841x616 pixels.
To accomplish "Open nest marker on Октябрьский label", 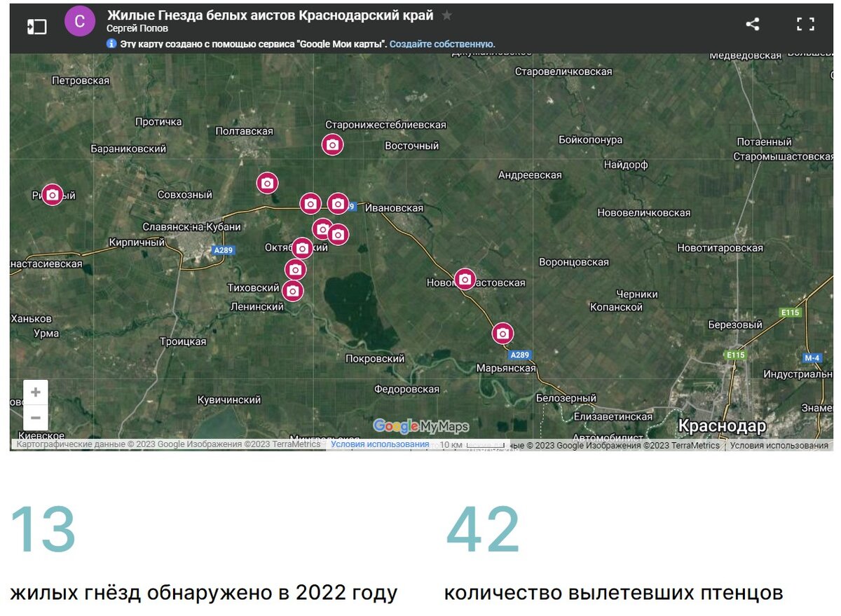I will click(302, 247).
